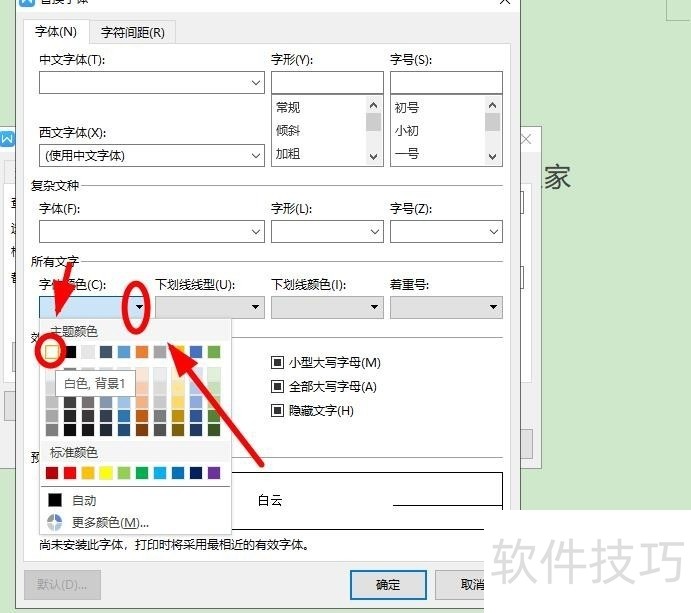Switch to the 字符间距(R) tab

(133, 33)
